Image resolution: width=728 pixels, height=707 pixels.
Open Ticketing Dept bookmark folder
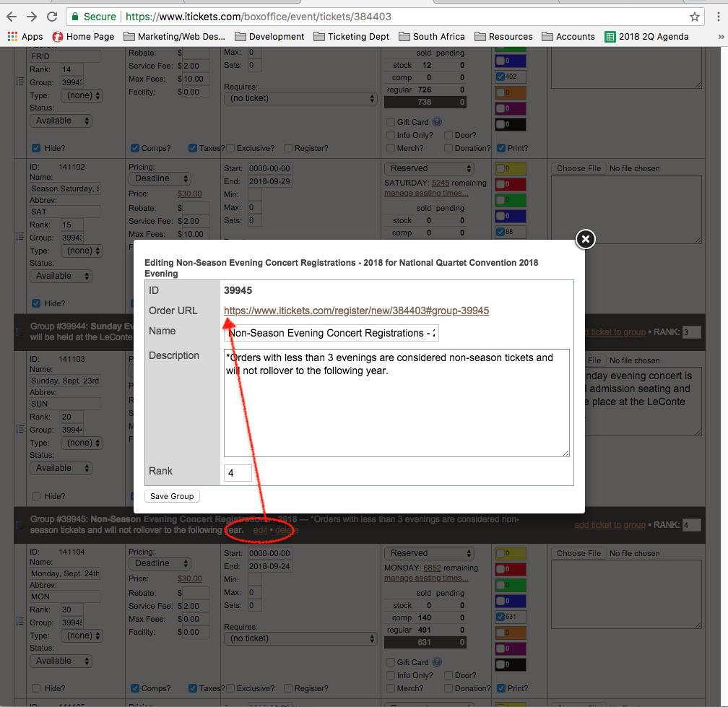click(352, 37)
